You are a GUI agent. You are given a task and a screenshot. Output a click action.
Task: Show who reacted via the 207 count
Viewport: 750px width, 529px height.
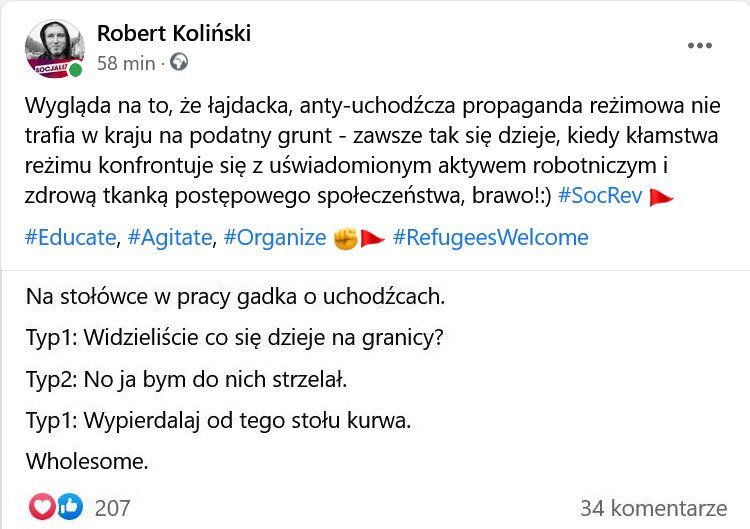[x=112, y=508]
